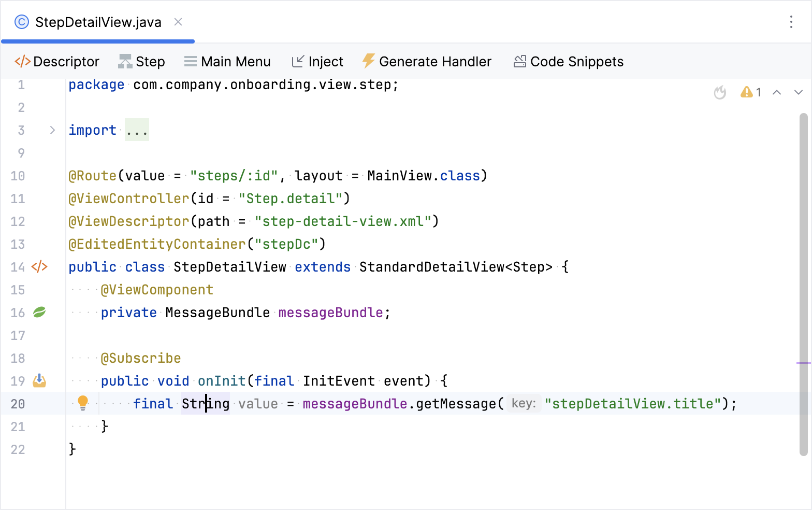Image resolution: width=812 pixels, height=510 pixels.
Task: Expand the collapsed import ellipsis placeholder
Action: pos(137,130)
